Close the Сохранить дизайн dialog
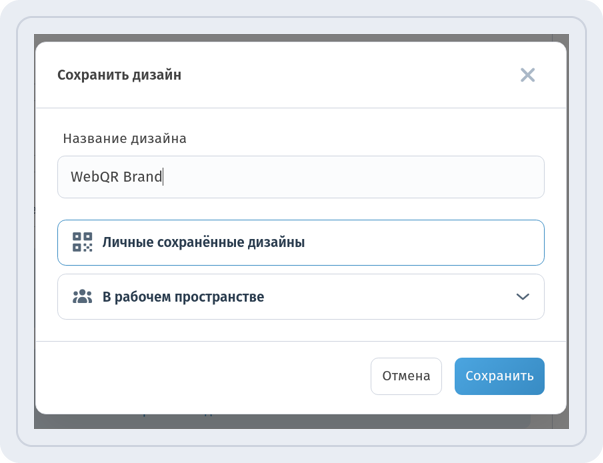 click(x=527, y=75)
